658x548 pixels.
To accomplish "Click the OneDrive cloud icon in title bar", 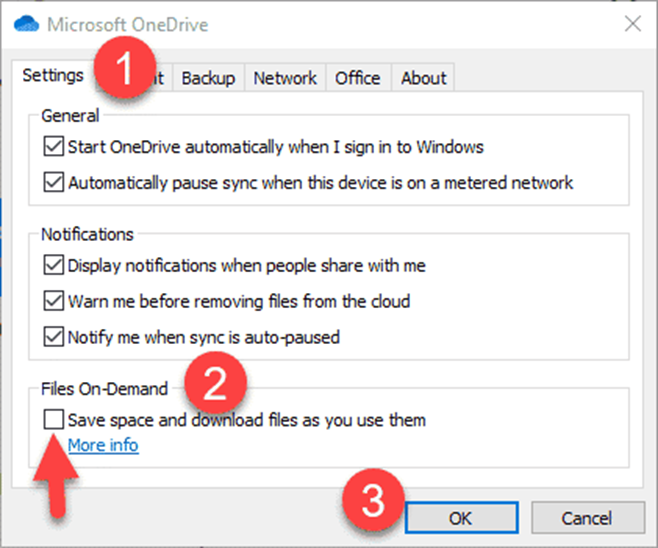I will click(26, 24).
